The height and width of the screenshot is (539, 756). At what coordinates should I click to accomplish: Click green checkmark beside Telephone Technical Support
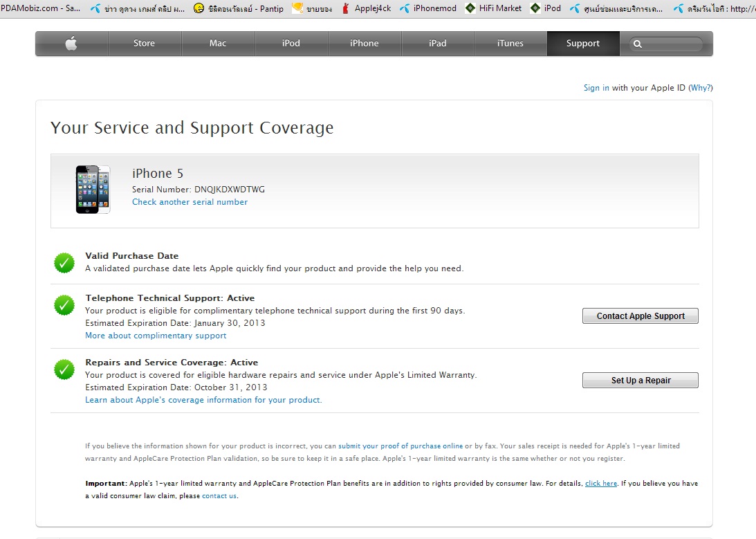pos(64,305)
